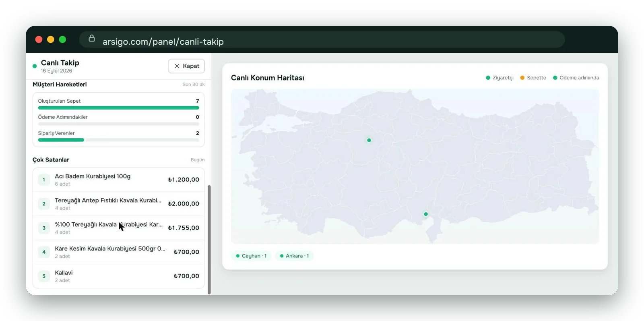Image resolution: width=644 pixels, height=321 pixels.
Task: Click rank badge 1 in Çok Satanlar
Action: point(44,180)
